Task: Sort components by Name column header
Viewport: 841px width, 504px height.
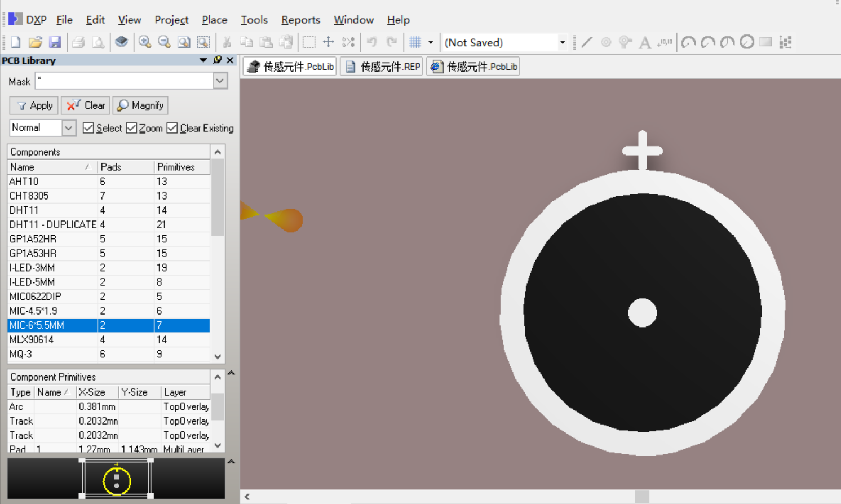Action: pos(52,167)
